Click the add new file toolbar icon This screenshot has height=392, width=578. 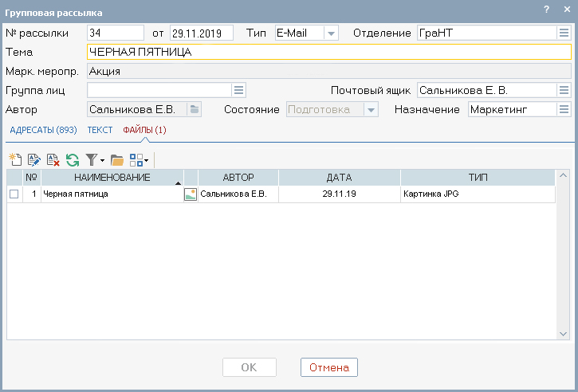pos(15,160)
